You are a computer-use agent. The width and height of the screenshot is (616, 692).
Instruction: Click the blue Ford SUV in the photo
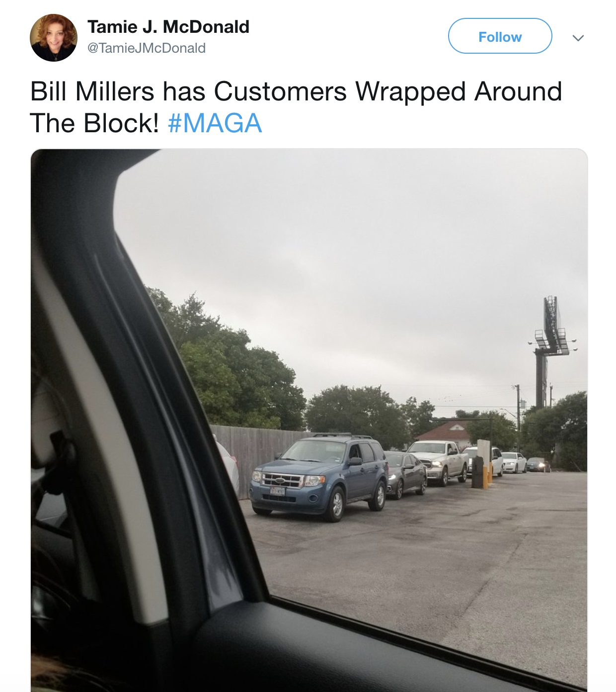coord(319,477)
